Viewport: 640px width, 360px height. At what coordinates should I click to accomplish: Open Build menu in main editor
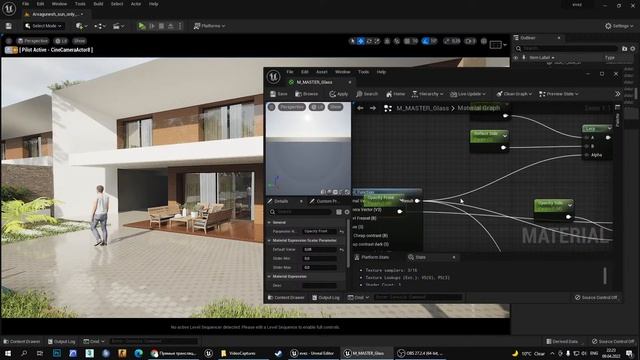(98, 4)
